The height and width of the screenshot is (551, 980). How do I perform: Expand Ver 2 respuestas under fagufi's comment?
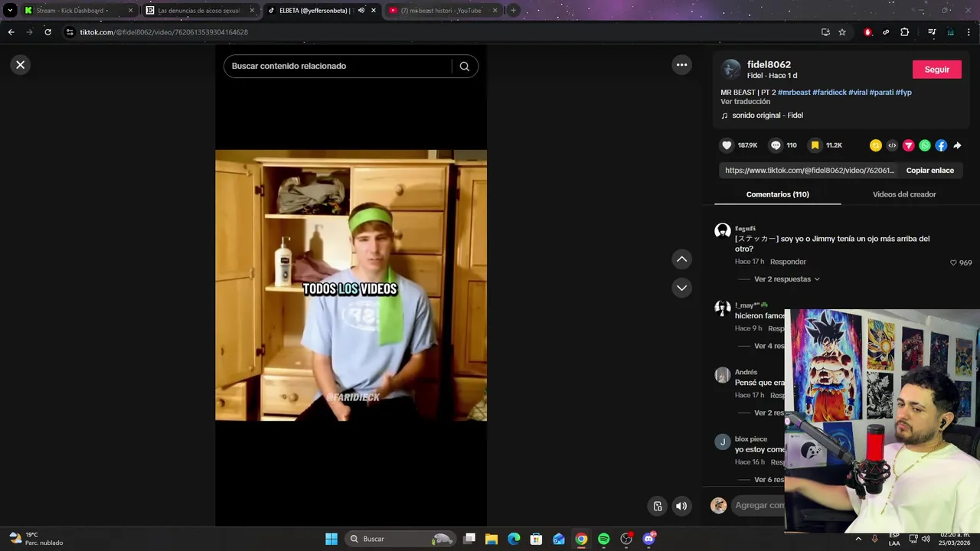[x=786, y=279]
